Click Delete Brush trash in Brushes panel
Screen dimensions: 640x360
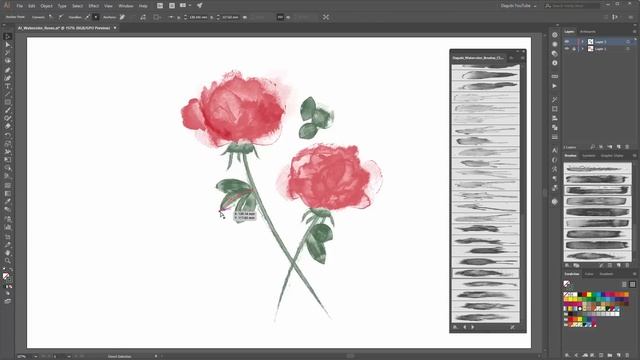click(627, 266)
